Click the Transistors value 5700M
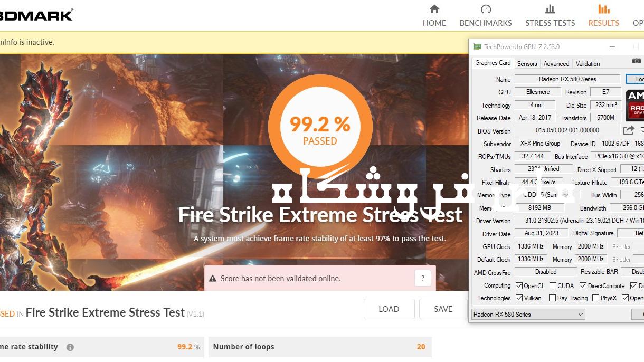This screenshot has width=644, height=362. 606,118
